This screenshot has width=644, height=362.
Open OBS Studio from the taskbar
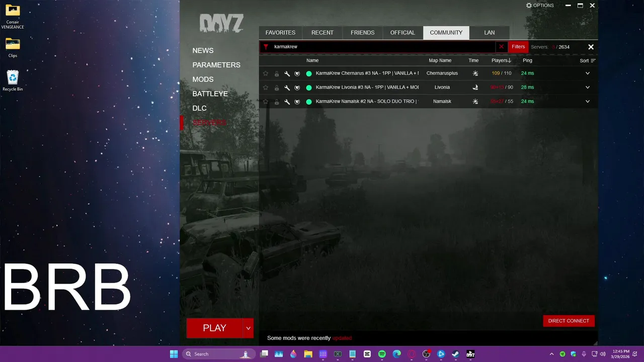pyautogui.click(x=426, y=354)
